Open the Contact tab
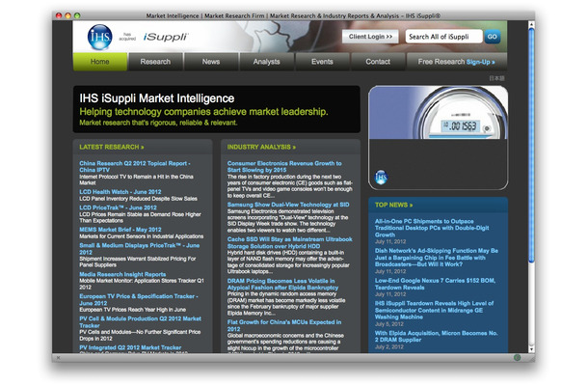This screenshot has width=588, height=386. coord(378,62)
